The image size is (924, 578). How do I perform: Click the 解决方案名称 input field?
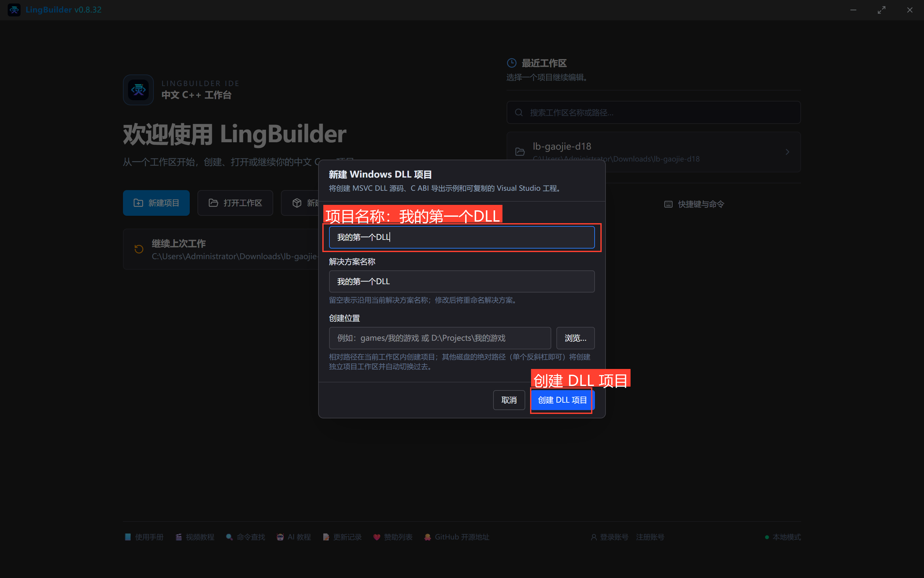point(462,282)
